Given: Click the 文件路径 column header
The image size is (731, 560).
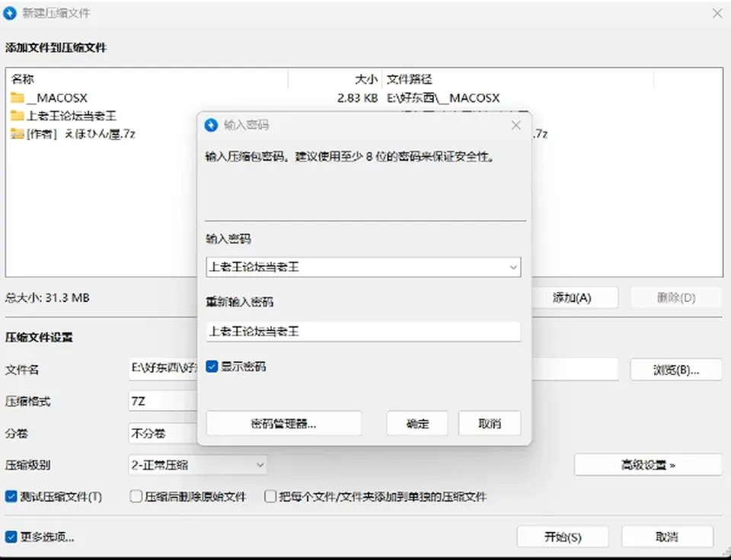Looking at the screenshot, I should click(518, 79).
